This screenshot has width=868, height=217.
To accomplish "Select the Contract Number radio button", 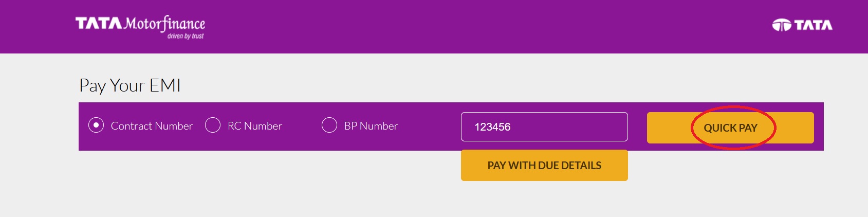I will point(96,125).
